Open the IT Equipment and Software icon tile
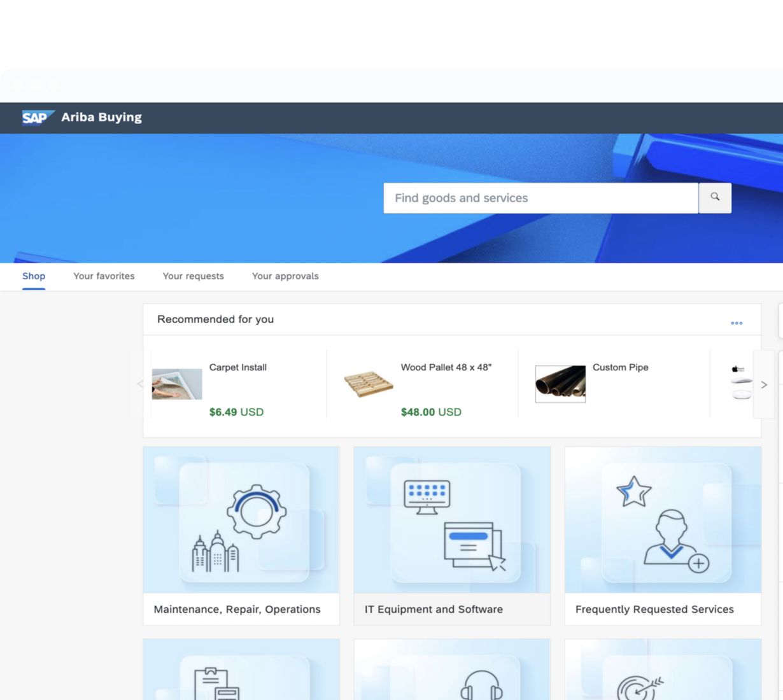The width and height of the screenshot is (783, 700). tap(452, 521)
